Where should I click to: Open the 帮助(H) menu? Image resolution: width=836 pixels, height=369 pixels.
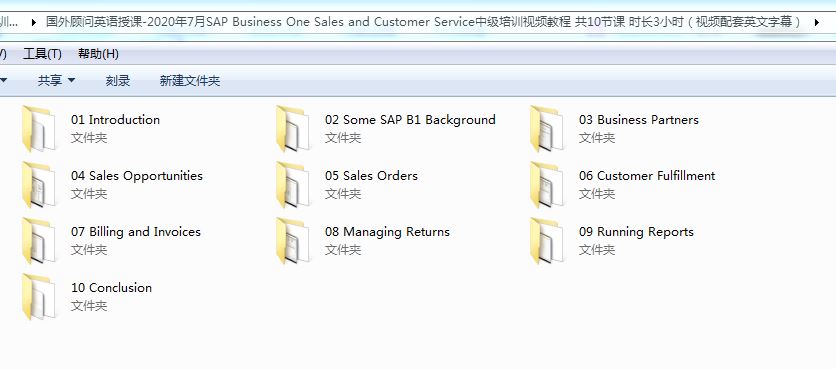click(98, 54)
